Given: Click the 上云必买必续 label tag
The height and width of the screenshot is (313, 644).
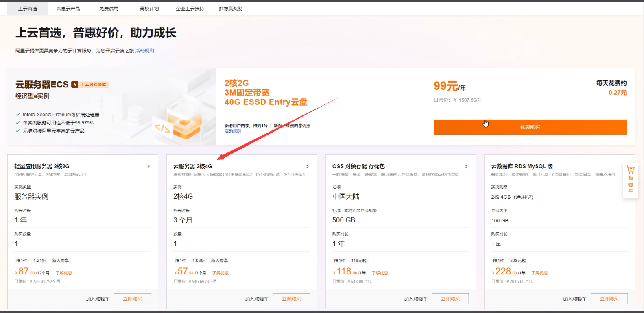Looking at the screenshot, I should [94, 85].
